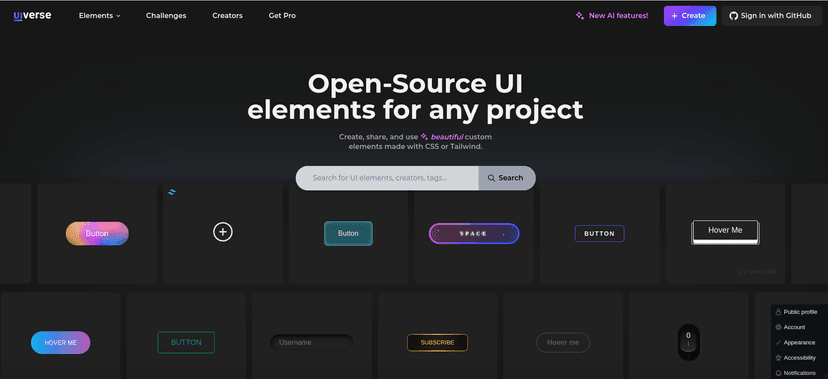Open the Creators page
828x379 pixels.
227,16
